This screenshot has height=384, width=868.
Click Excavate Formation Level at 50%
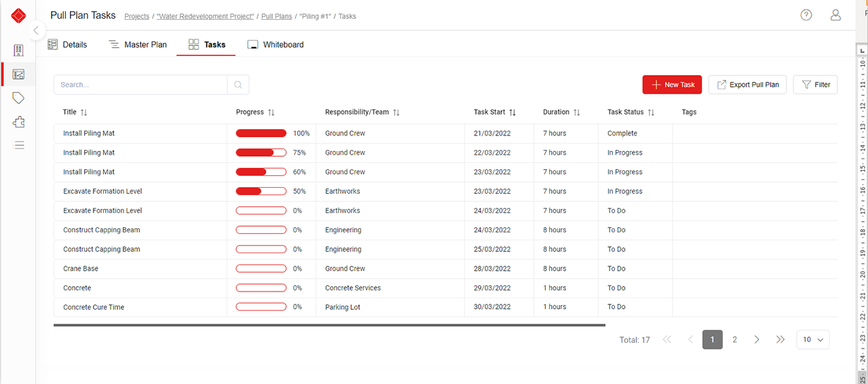102,191
